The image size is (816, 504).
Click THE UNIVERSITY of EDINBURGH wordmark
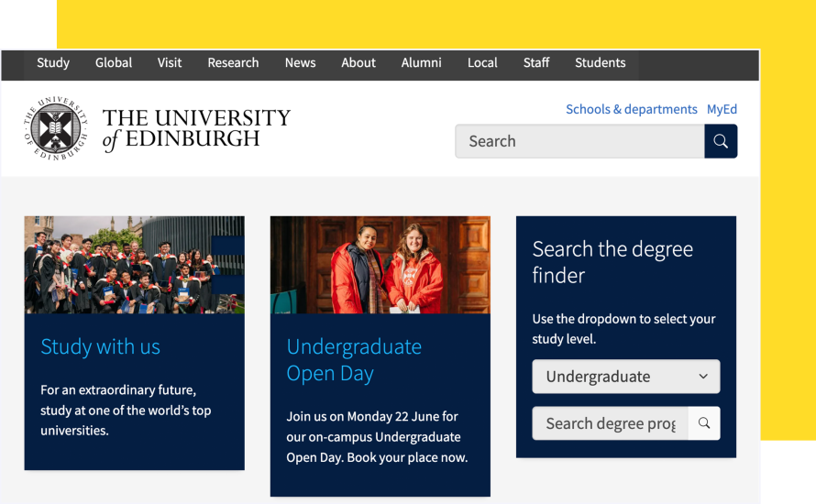[x=196, y=129]
